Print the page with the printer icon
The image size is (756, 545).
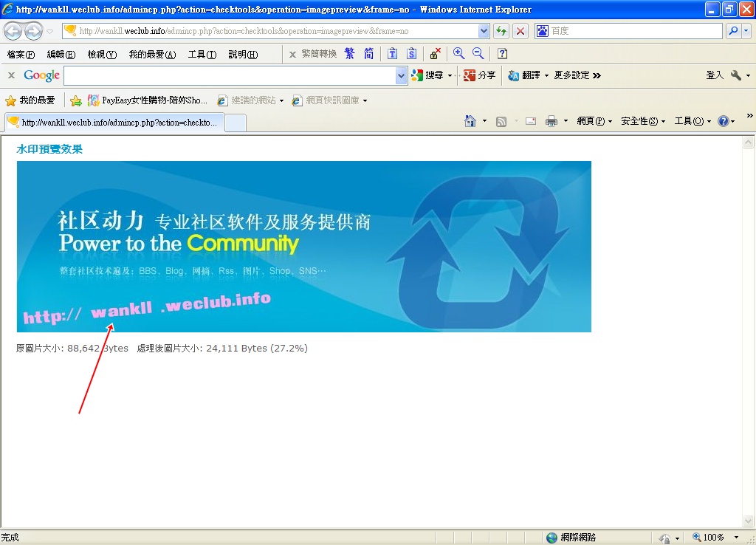click(x=551, y=121)
